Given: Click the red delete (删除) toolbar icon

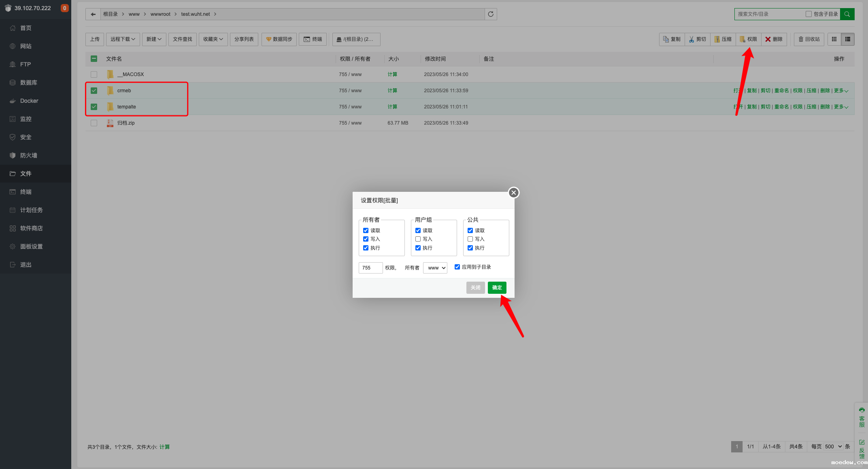Looking at the screenshot, I should (774, 39).
